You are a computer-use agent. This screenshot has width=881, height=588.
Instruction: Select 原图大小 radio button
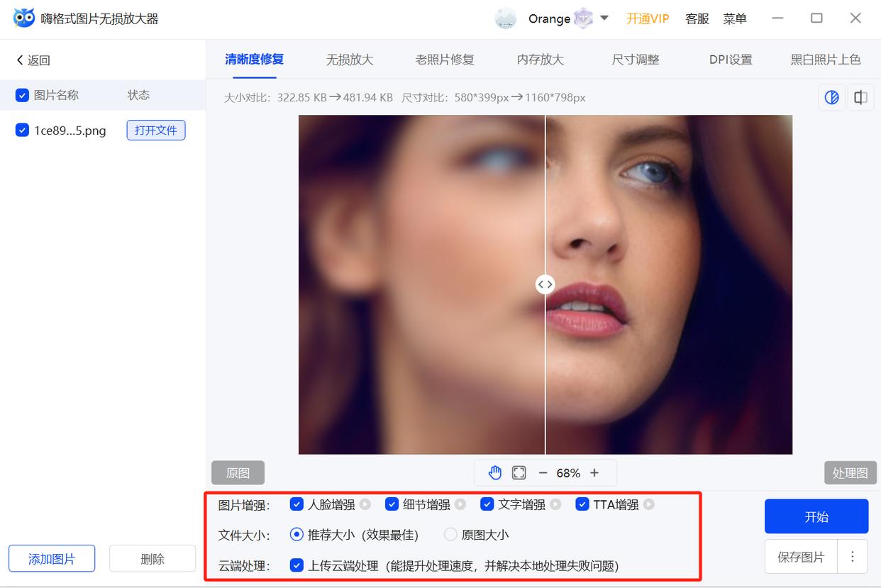tap(450, 534)
